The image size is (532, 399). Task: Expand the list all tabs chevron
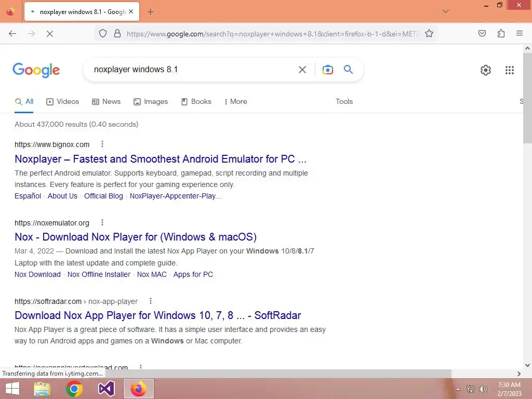[446, 11]
